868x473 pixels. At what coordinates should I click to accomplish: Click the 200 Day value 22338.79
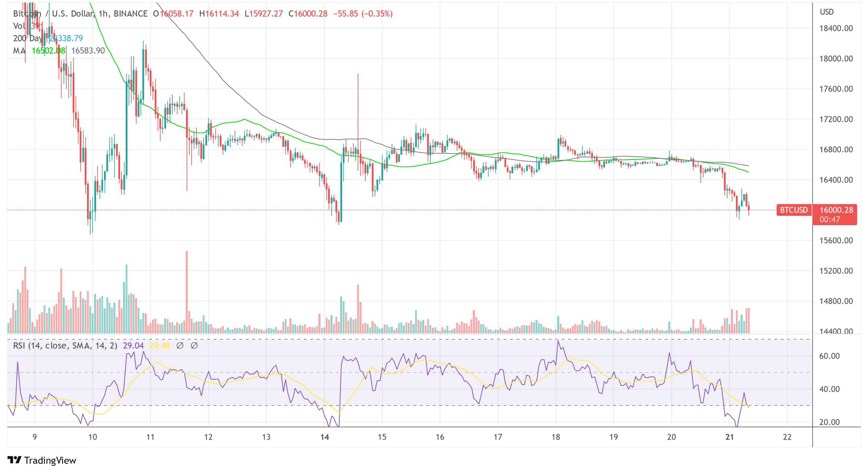click(66, 38)
